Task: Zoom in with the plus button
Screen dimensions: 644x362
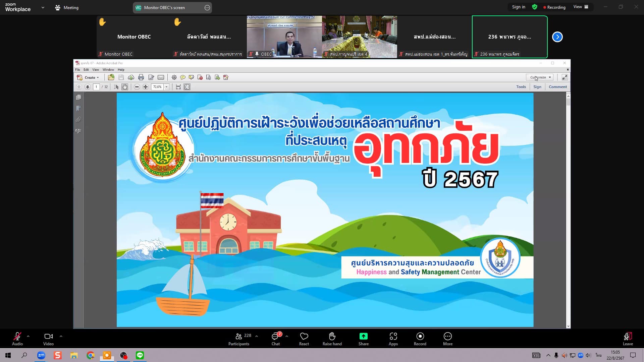Action: point(146,87)
